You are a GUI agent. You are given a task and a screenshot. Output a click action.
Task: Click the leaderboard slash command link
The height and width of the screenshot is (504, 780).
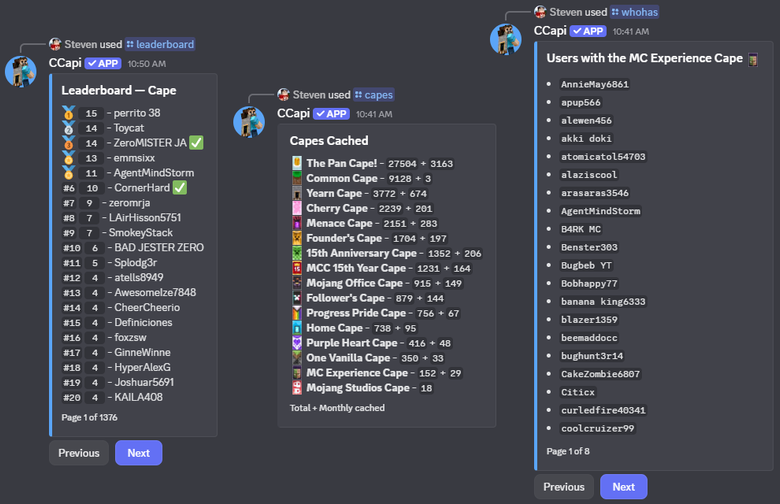coord(160,45)
